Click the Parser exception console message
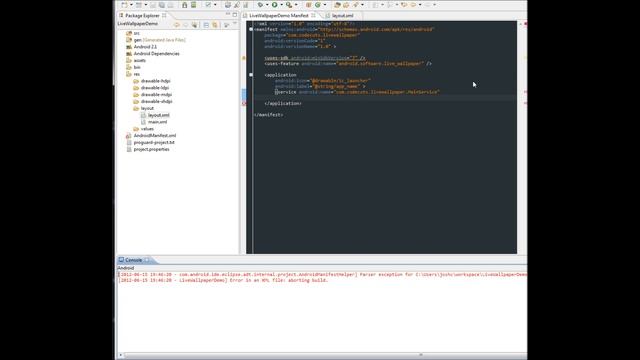This screenshot has height=360, width=640. [x=322, y=275]
